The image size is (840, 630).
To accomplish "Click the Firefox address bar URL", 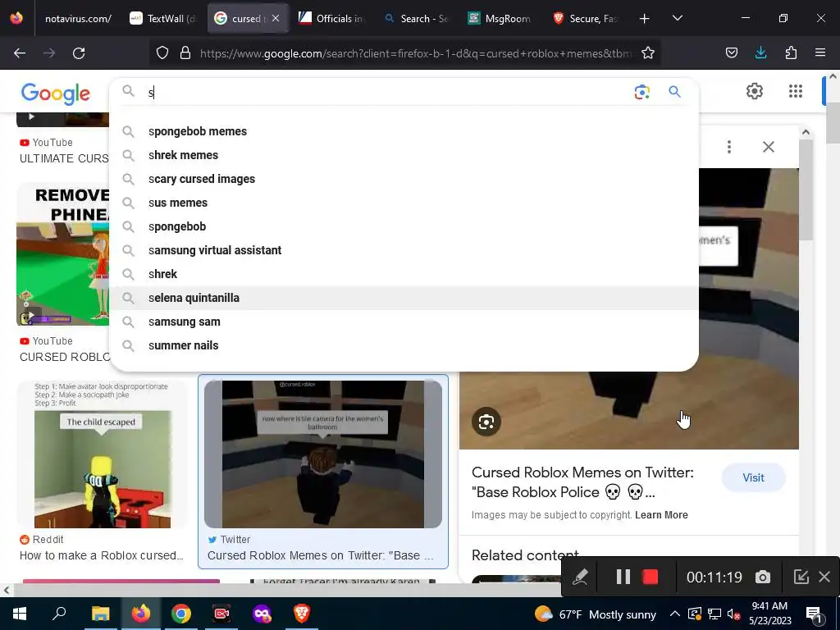I will click(x=415, y=53).
